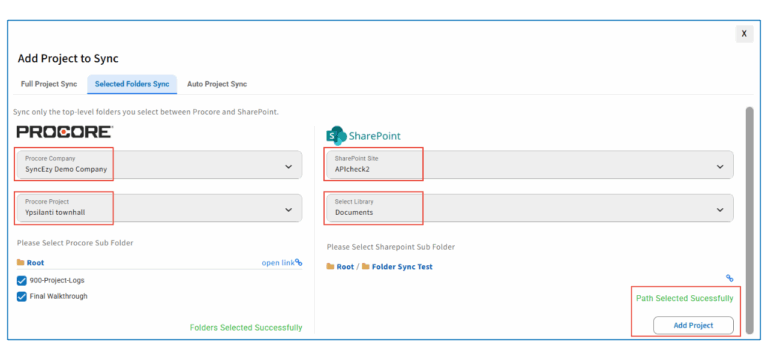768x360 pixels.
Task: Click the folder icon beside Folder Sync Test
Action: [x=365, y=267]
